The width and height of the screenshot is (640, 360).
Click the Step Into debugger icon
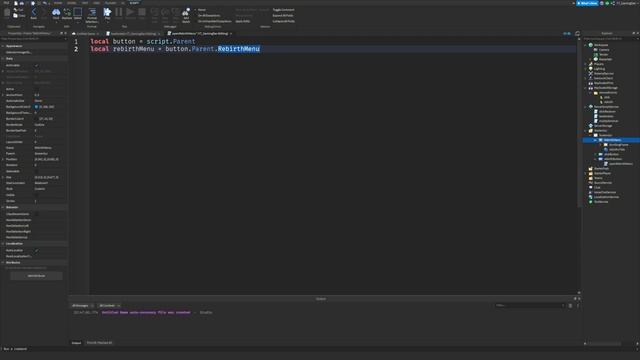(154, 12)
